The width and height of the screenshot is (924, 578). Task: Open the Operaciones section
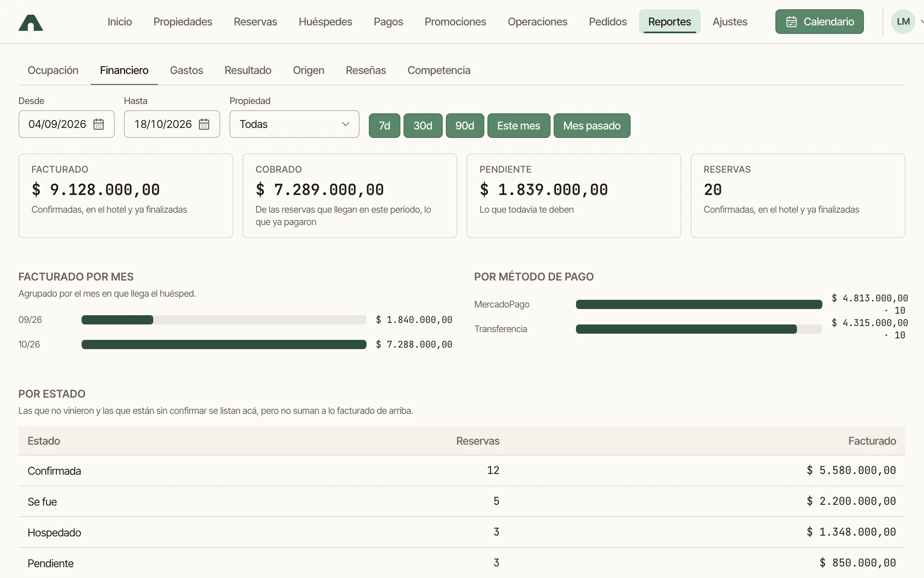[x=537, y=22]
